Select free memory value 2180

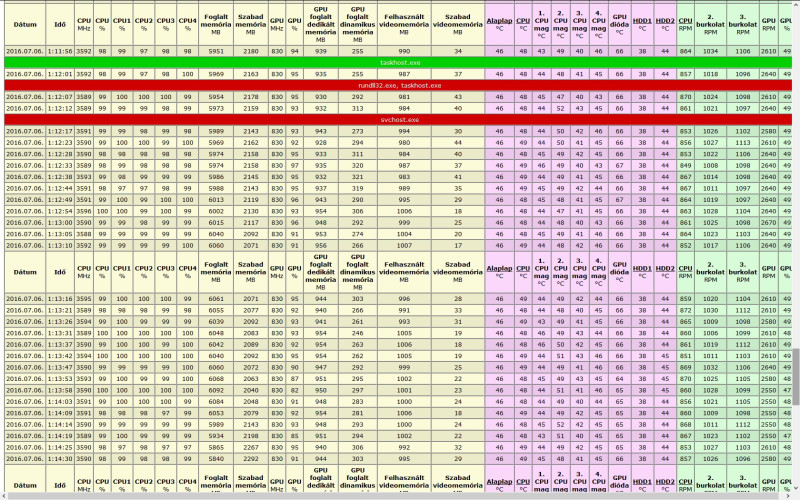click(x=251, y=52)
